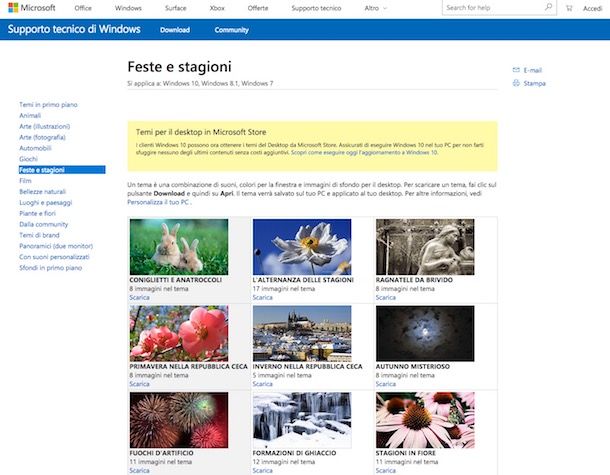Expand the Altro dropdown menu
Image resolution: width=610 pixels, height=475 pixels.
point(375,8)
